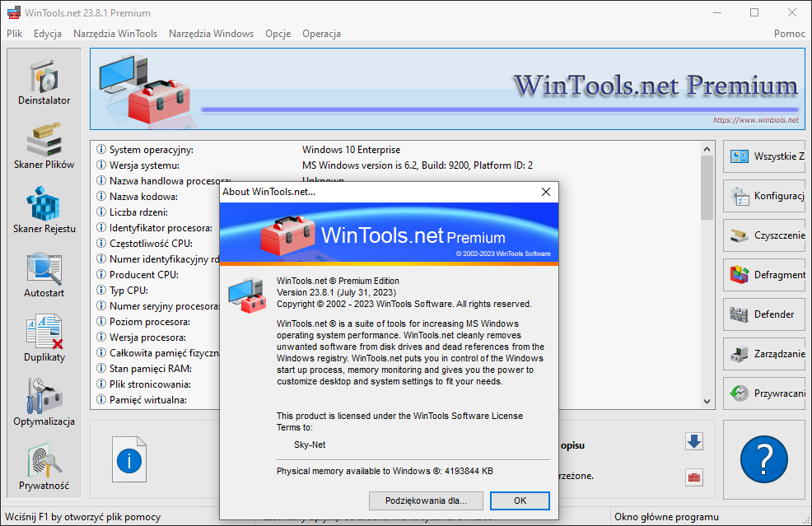Open the Duplikaty finder

pyautogui.click(x=44, y=339)
